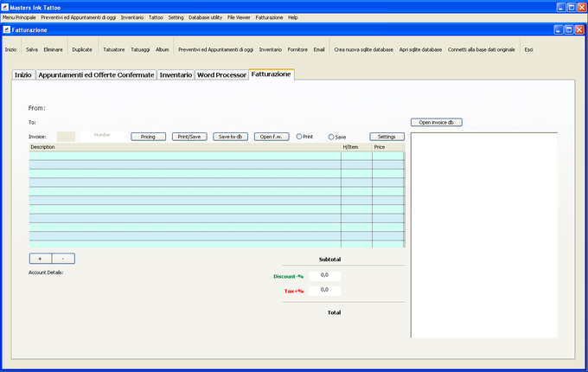The image size is (588, 372).
Task: Click Connetti alla base dati originale
Action: [482, 49]
